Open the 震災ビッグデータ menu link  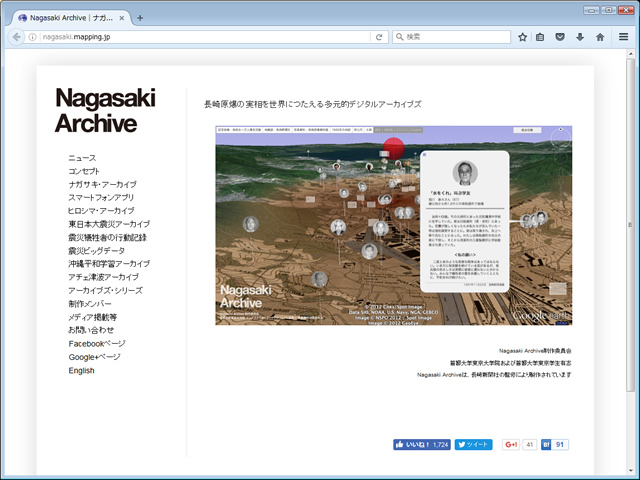pyautogui.click(x=96, y=251)
